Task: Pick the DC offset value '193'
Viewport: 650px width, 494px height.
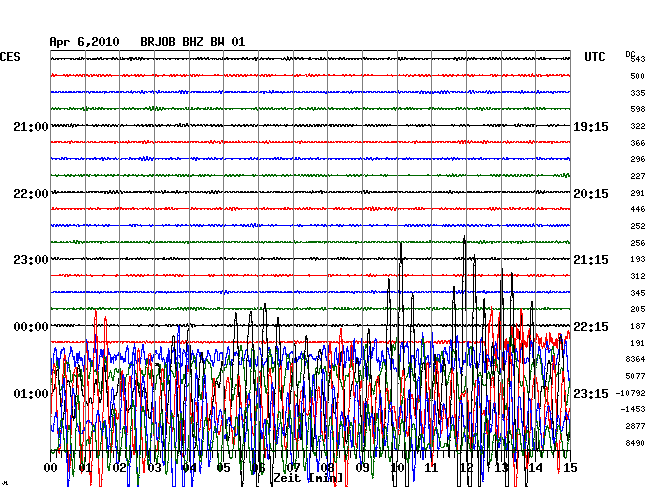Action: [638, 259]
